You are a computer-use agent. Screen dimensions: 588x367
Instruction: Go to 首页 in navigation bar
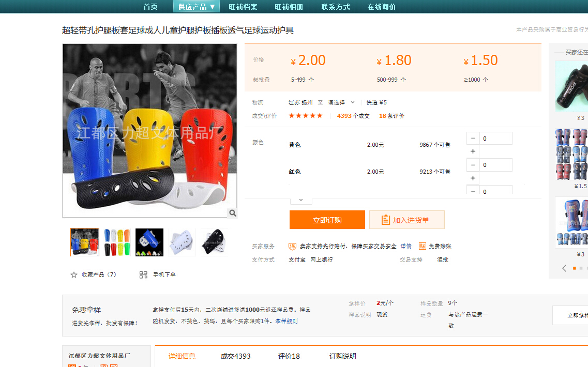150,7
